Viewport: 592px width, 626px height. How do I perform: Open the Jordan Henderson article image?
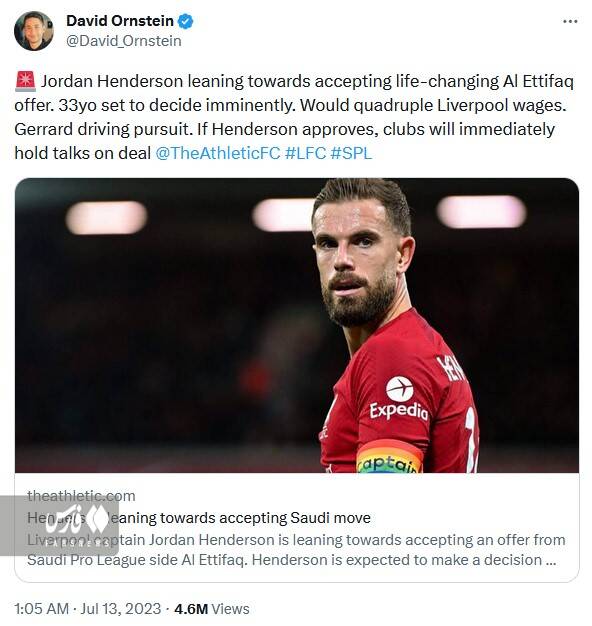click(x=297, y=325)
